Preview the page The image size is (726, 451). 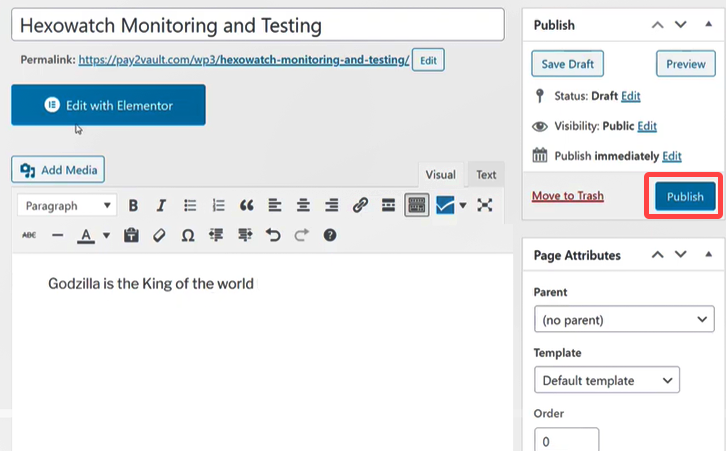point(686,63)
